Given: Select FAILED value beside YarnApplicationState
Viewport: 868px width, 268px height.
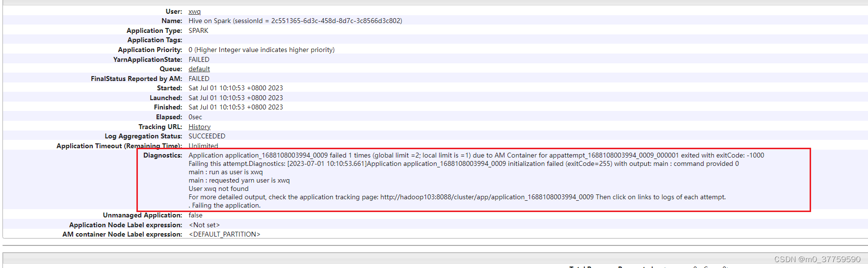Looking at the screenshot, I should [x=199, y=60].
